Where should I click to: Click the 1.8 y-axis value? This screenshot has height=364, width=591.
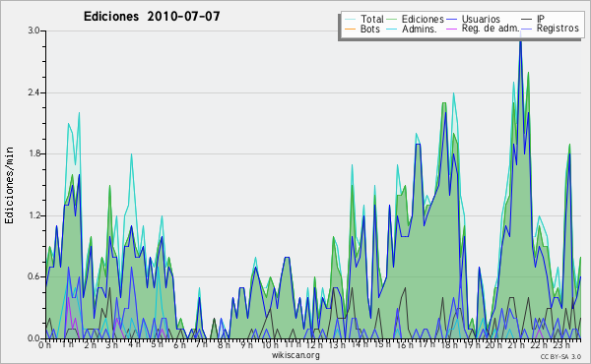point(33,153)
